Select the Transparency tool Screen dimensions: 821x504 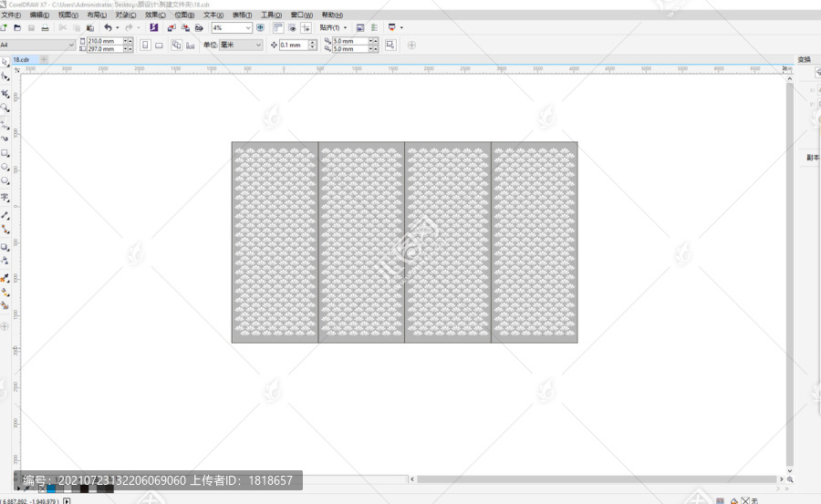pyautogui.click(x=5, y=260)
